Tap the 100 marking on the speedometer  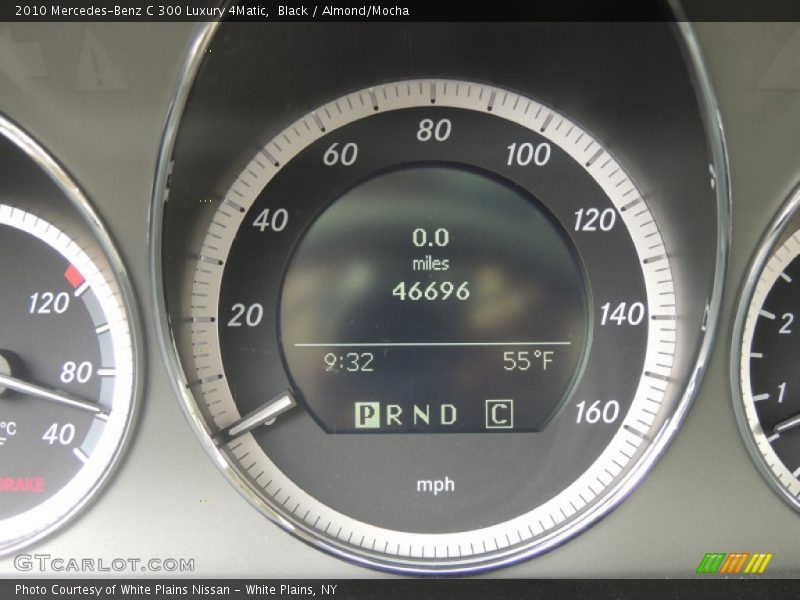tap(528, 154)
